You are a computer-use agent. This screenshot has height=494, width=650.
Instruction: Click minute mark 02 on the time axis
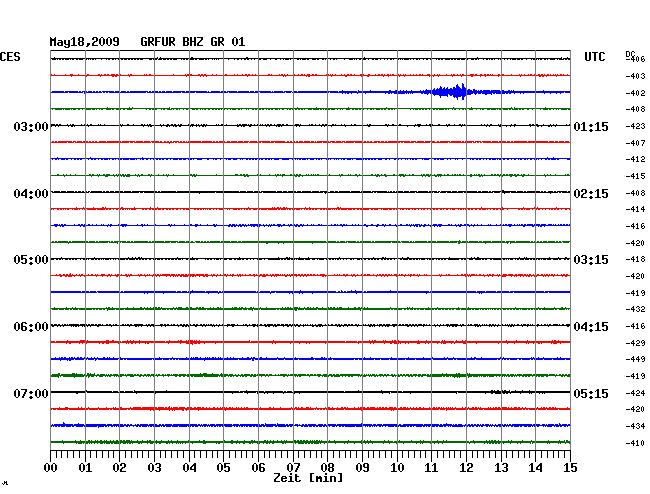pyautogui.click(x=119, y=468)
